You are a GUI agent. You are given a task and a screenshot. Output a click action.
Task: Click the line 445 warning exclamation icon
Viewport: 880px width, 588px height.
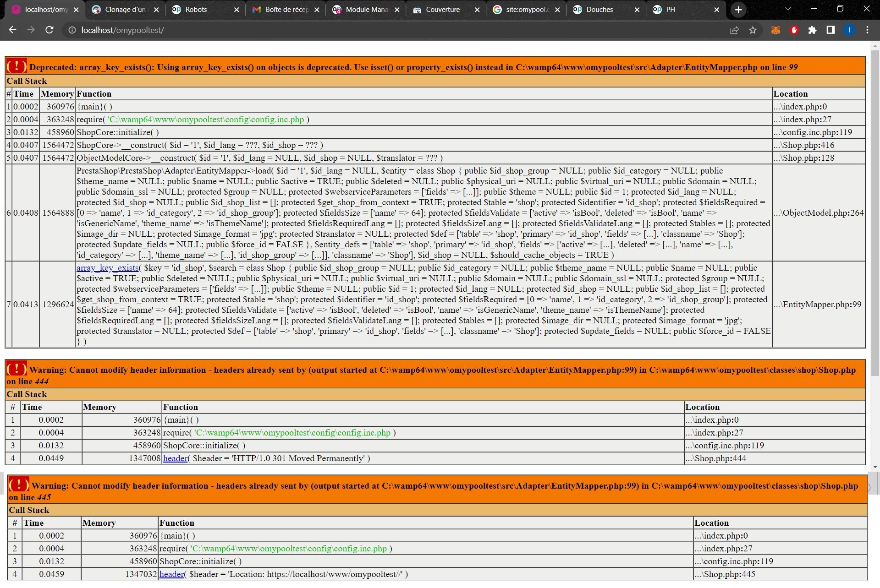[19, 485]
